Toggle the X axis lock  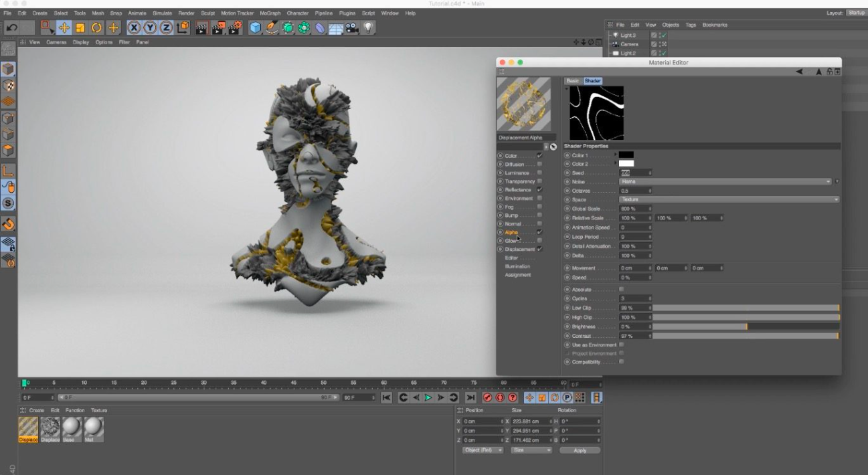pos(134,27)
